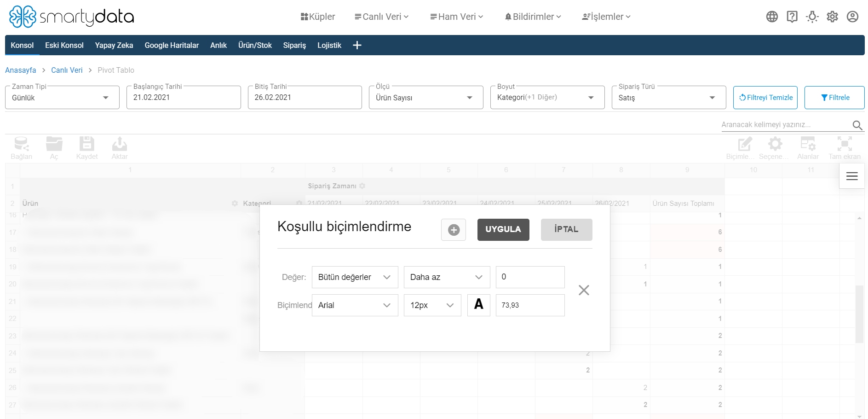
Task: Toggle the light bulb theme icon
Action: tap(812, 17)
